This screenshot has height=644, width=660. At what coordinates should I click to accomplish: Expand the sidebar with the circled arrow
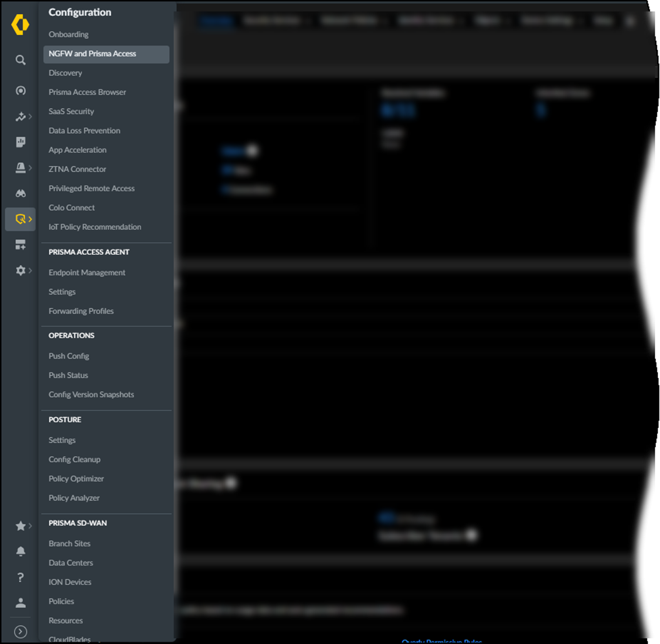coord(20,632)
